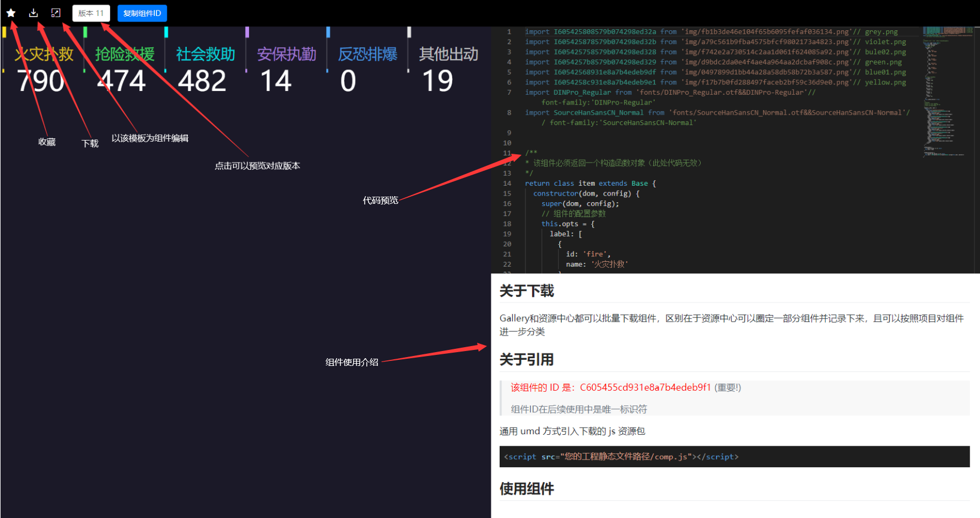Viewport: 980px width, 518px height.
Task: Click the <script> umd snippet code block
Action: coord(621,456)
